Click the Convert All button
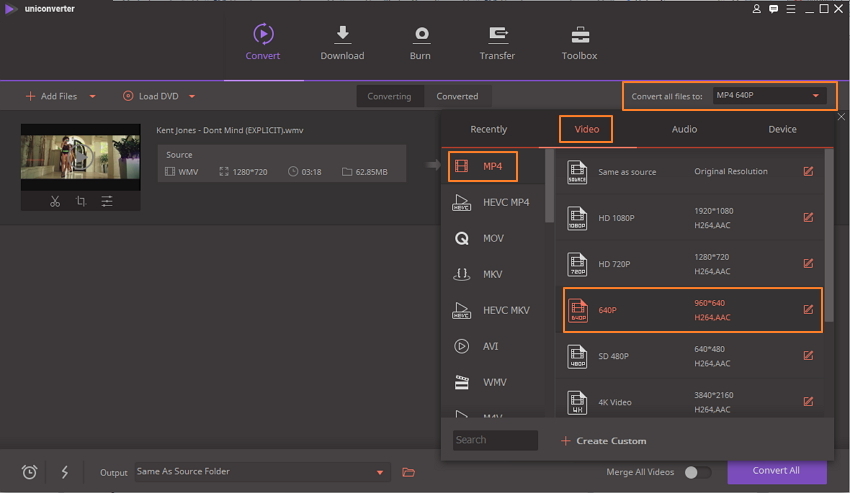Viewport: 850px width, 493px height. pyautogui.click(x=776, y=471)
